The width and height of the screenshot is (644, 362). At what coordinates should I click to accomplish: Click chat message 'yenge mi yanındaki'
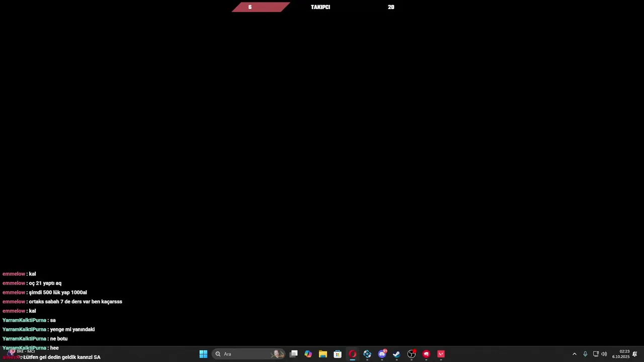[x=72, y=329]
